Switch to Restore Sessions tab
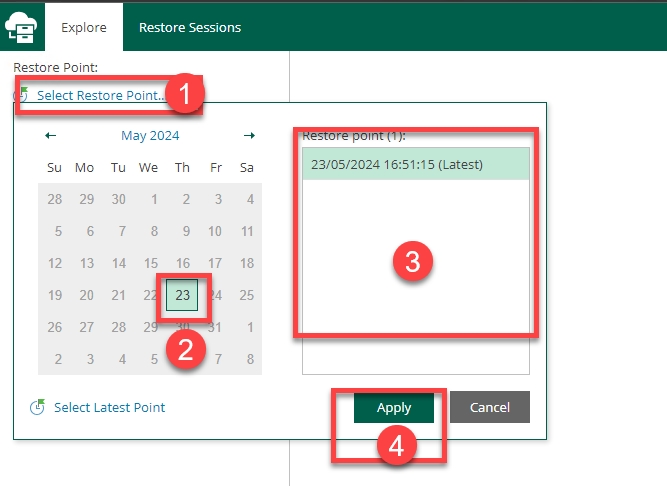Screen dimensions: 667x486 pos(190,27)
